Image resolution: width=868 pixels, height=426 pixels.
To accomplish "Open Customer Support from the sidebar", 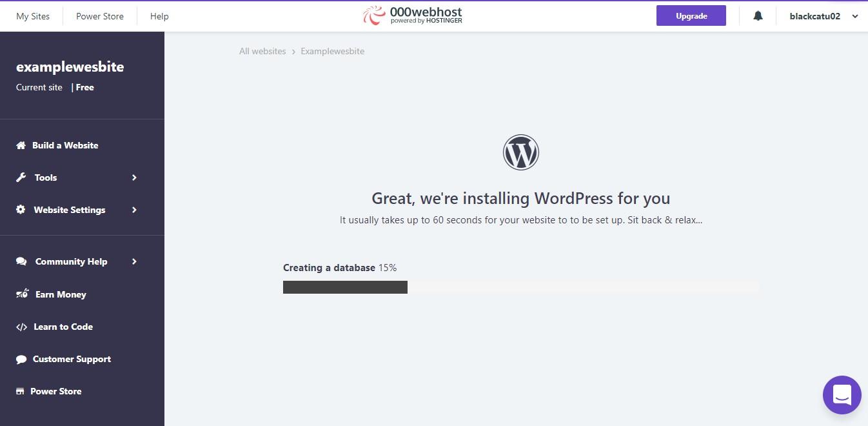I will (x=72, y=359).
